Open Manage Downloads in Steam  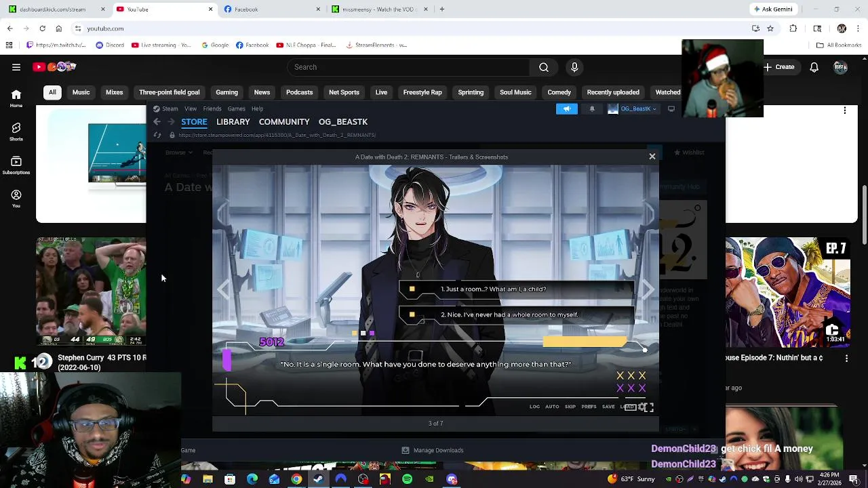432,450
